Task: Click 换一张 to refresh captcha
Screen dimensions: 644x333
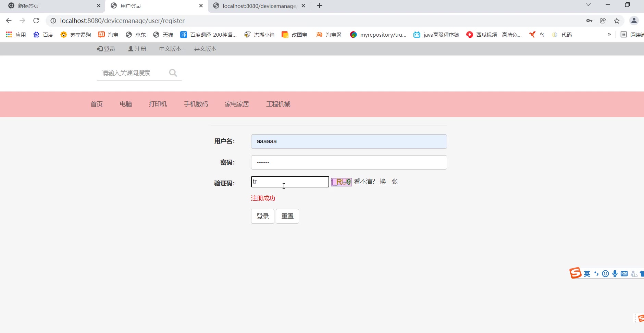Action: [x=388, y=182]
